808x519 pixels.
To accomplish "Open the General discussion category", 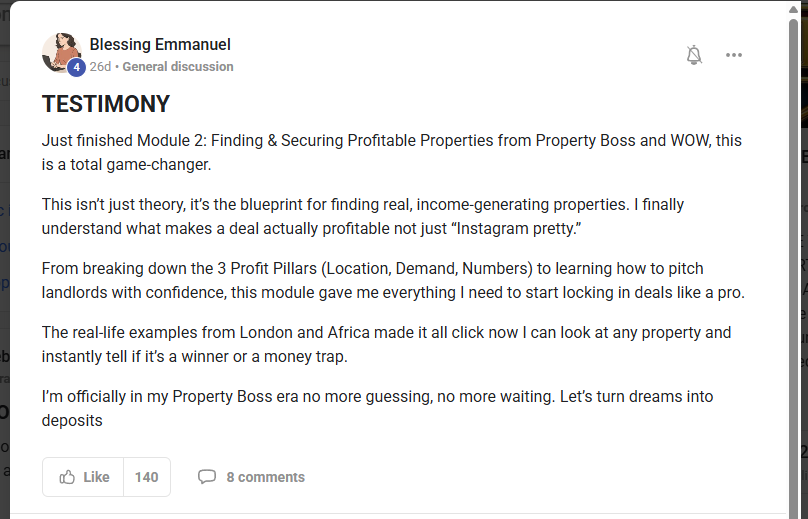I will 178,67.
